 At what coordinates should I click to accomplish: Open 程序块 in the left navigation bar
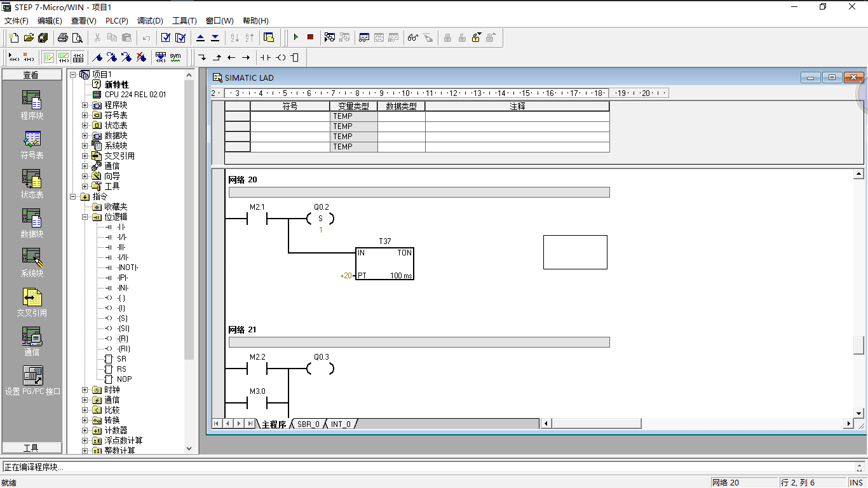click(x=32, y=105)
